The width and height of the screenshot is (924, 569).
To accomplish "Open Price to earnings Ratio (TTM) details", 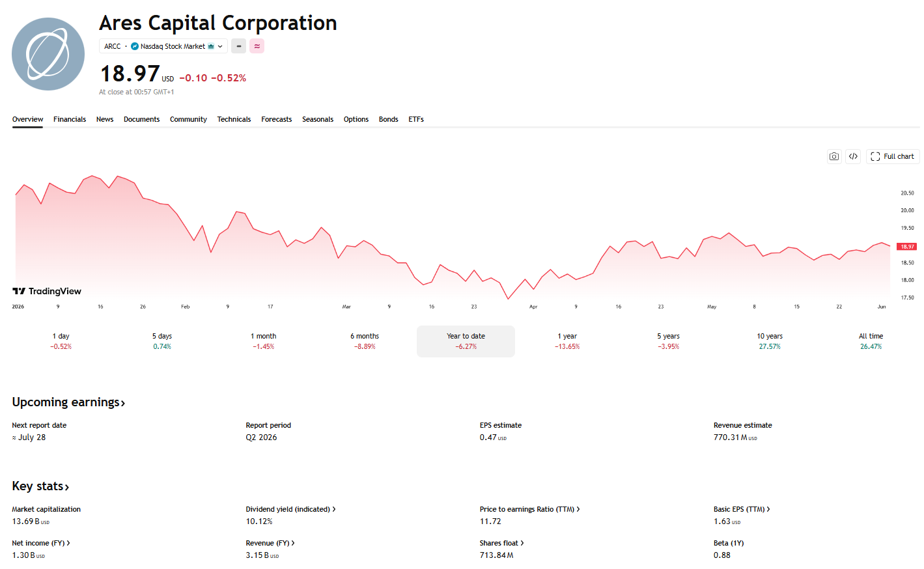I will point(529,509).
